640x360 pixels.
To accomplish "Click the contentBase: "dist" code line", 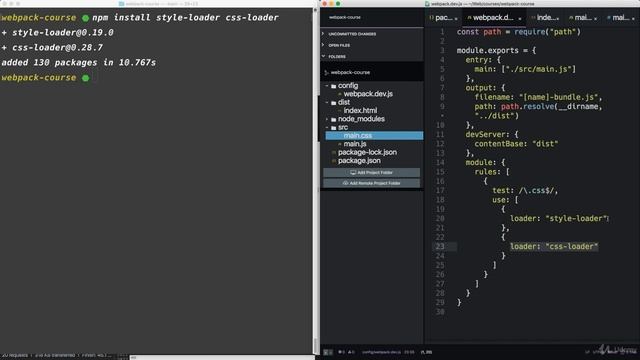I will point(516,144).
